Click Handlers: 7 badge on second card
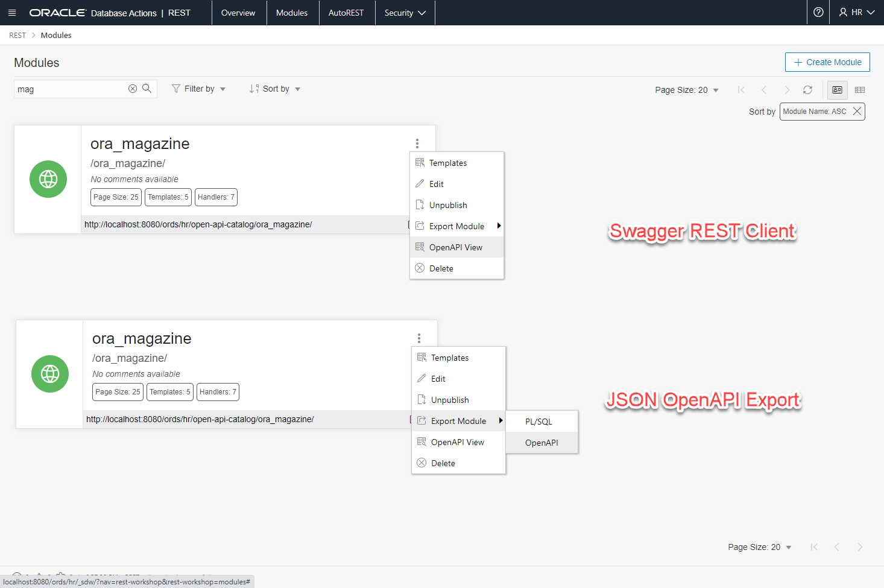 (x=218, y=392)
